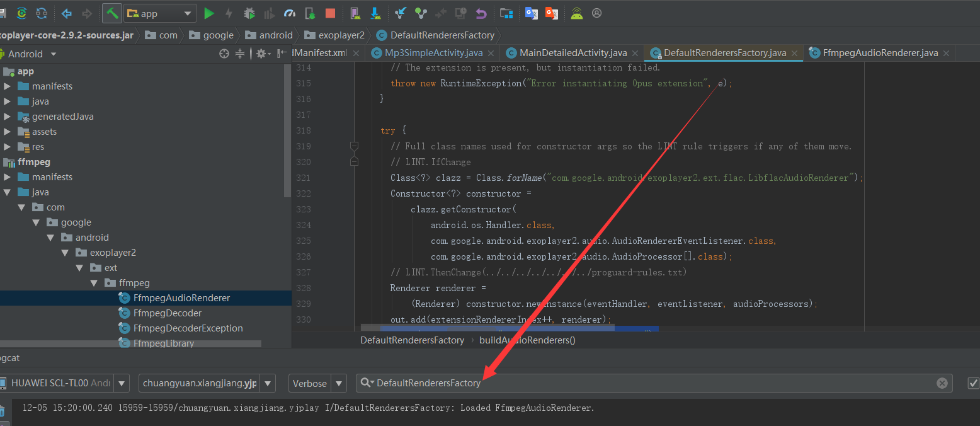
Task: Click the VCS update project icon
Action: 401,13
